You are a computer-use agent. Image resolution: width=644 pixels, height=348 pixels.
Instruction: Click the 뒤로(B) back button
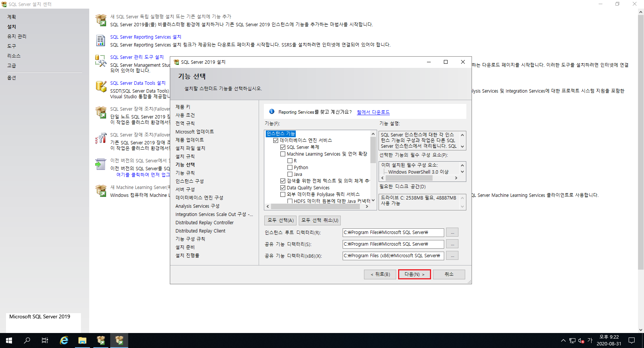(380, 274)
